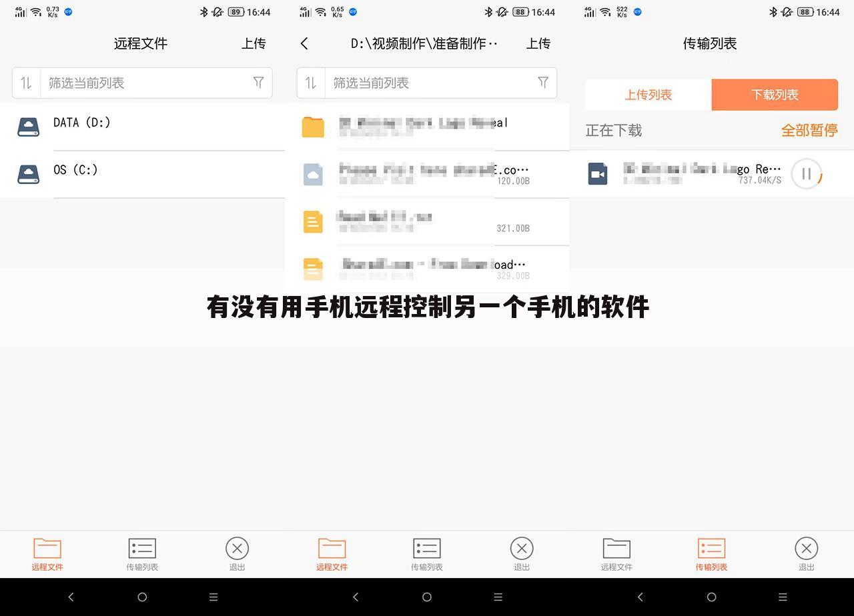Select 传输列表 tab in the third phone screen

pyautogui.click(x=711, y=555)
